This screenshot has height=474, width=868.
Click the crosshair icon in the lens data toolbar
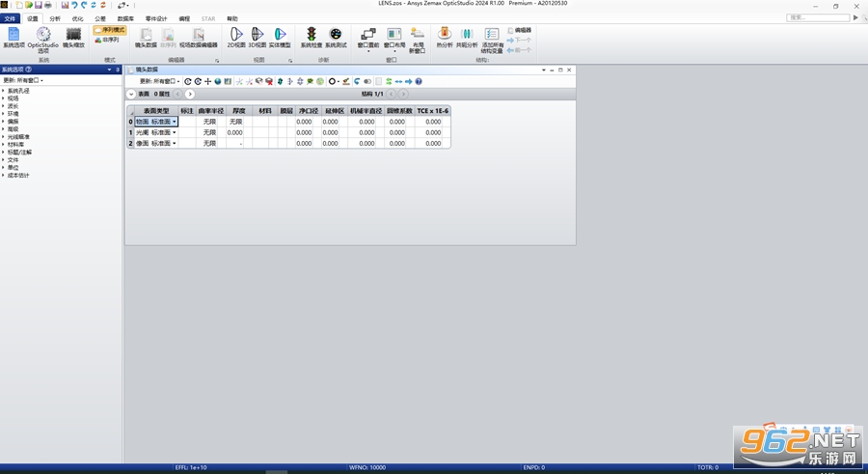click(x=207, y=81)
